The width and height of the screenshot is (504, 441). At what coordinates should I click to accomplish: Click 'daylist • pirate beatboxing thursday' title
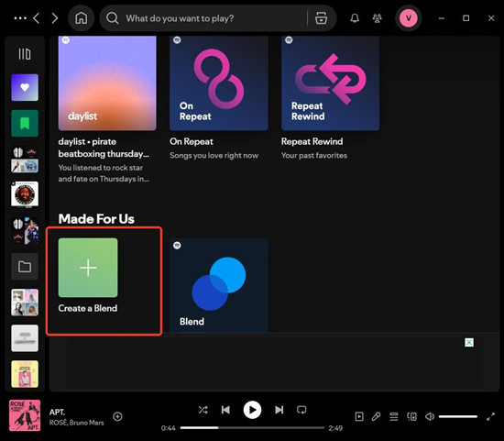coord(104,148)
